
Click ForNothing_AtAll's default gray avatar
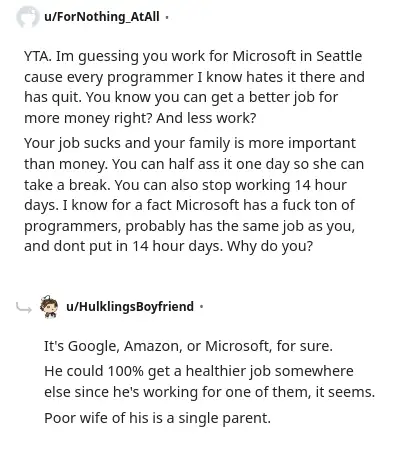tap(27, 16)
